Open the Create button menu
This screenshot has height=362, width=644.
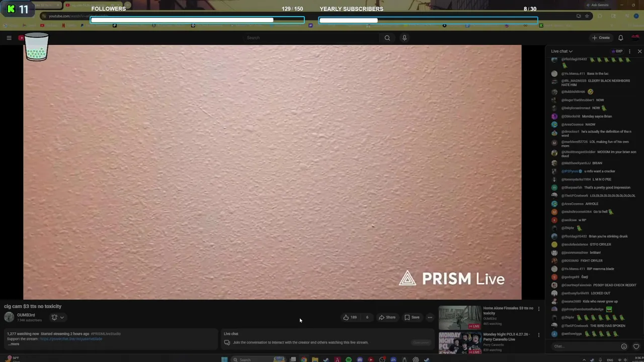click(x=601, y=38)
